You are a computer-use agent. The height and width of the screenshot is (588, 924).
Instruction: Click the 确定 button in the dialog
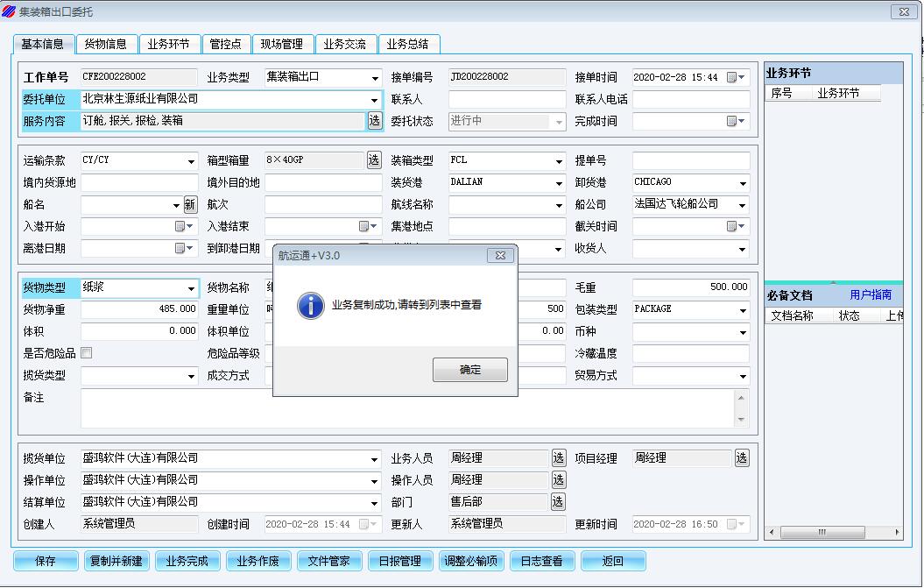469,370
